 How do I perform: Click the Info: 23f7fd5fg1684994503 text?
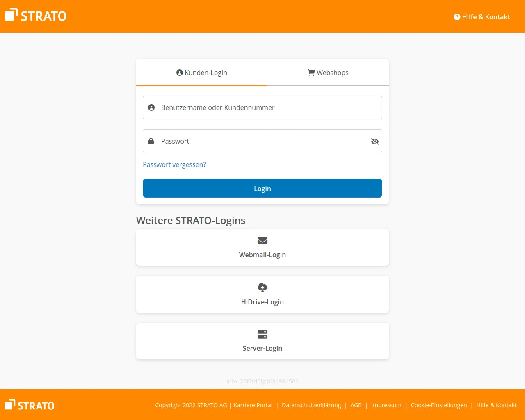(262, 381)
